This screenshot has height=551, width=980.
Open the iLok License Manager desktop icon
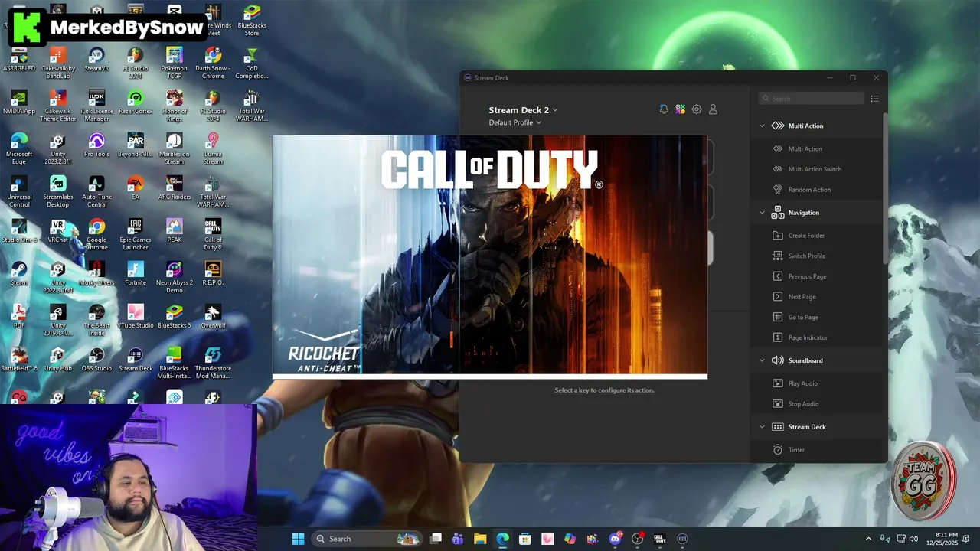[96, 106]
